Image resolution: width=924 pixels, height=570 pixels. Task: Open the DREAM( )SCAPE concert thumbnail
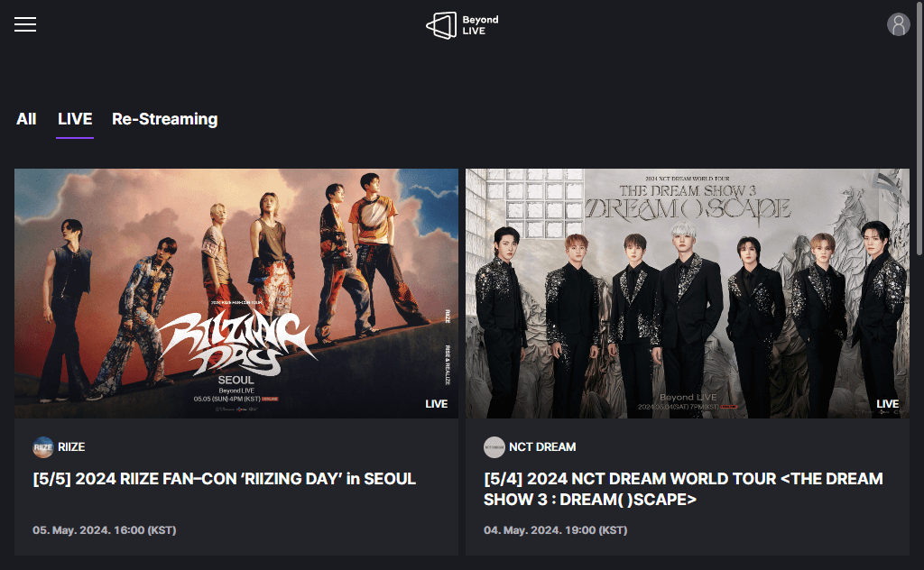(x=687, y=294)
